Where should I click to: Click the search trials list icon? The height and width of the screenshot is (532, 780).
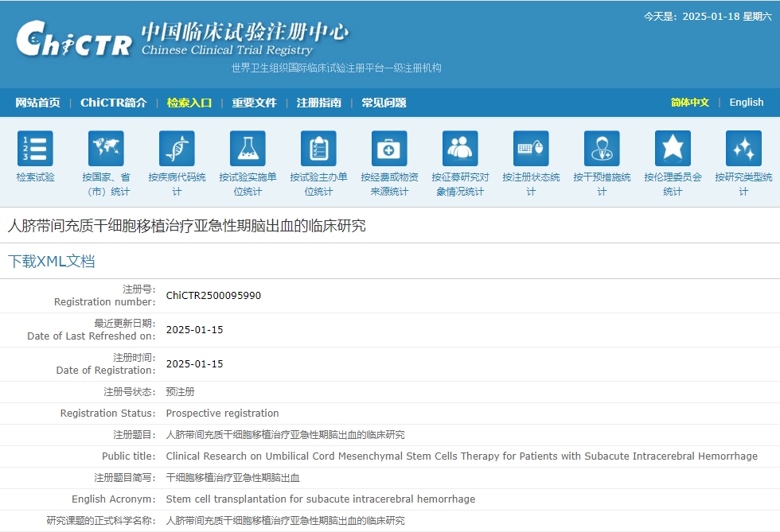pyautogui.click(x=35, y=149)
